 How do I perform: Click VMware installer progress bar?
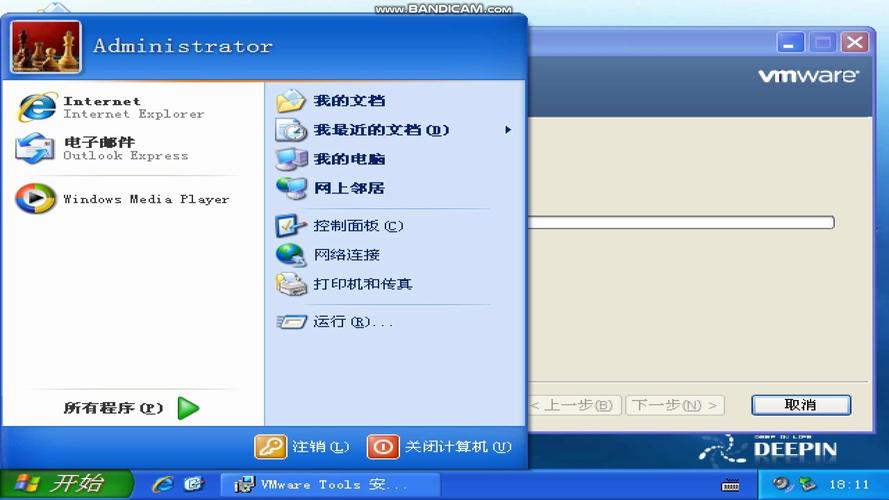(681, 222)
